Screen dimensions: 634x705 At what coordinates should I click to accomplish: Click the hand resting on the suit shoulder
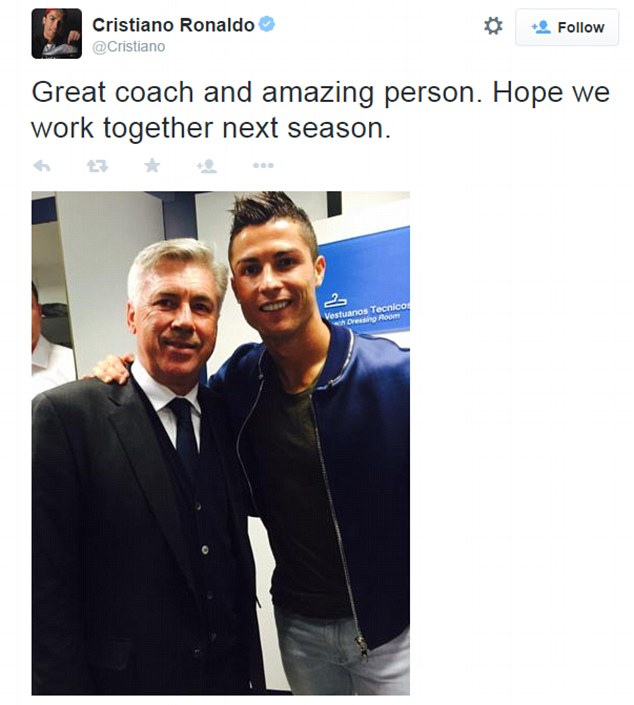[x=112, y=369]
